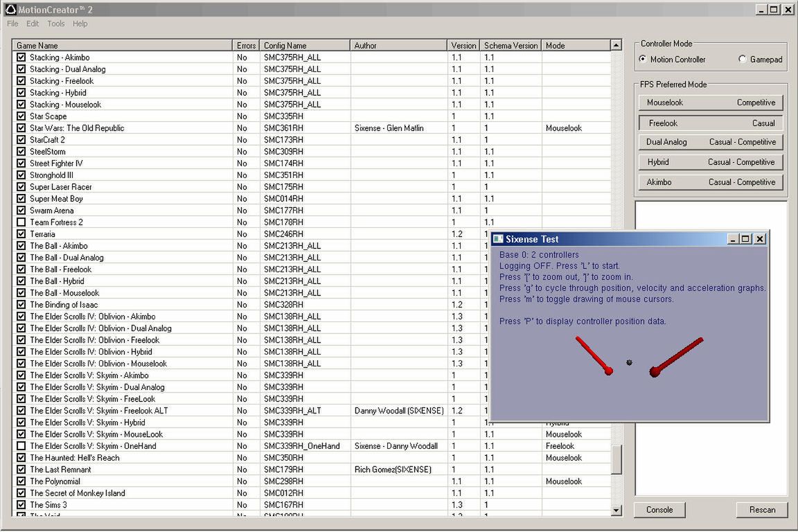Sort list by Schema Version header
Image resolution: width=798 pixels, height=532 pixels.
coord(511,45)
